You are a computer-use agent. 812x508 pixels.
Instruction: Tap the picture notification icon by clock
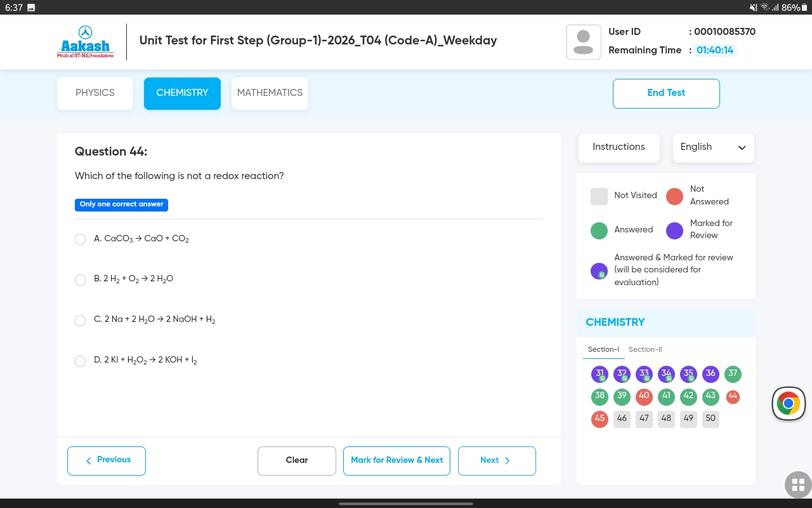click(32, 8)
